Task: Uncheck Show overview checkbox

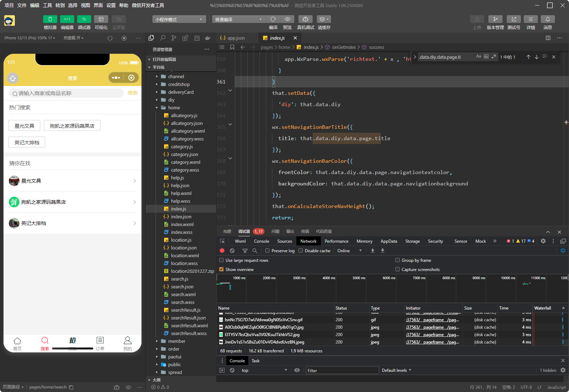Action: [221, 269]
